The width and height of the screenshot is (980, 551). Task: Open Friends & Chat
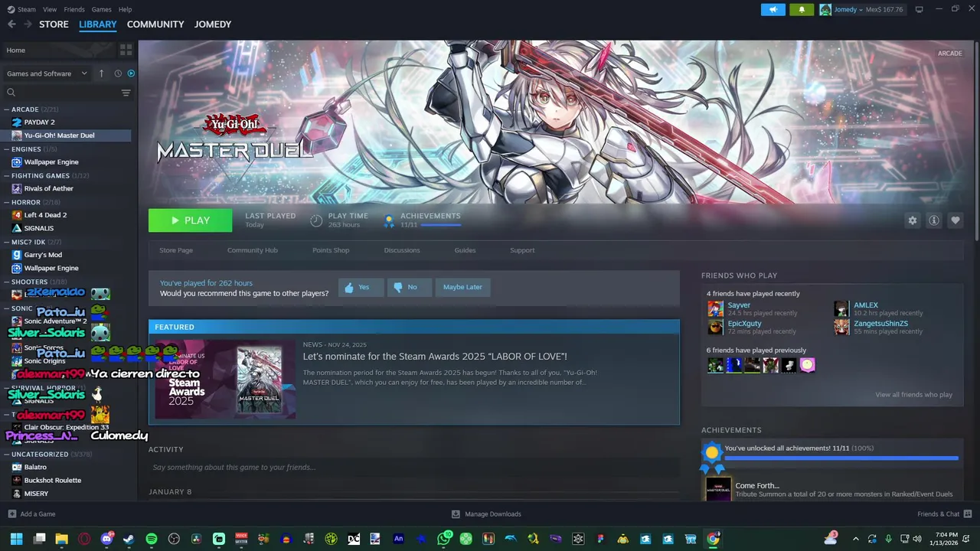pos(944,514)
